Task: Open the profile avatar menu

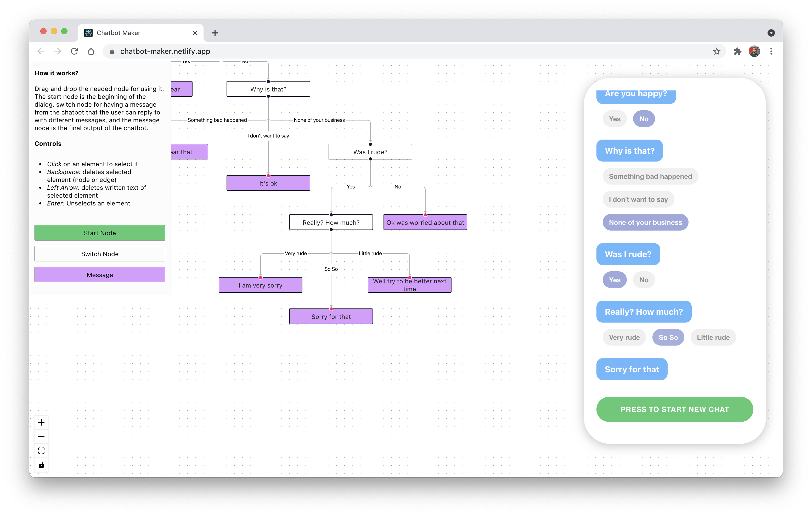Action: pos(754,51)
